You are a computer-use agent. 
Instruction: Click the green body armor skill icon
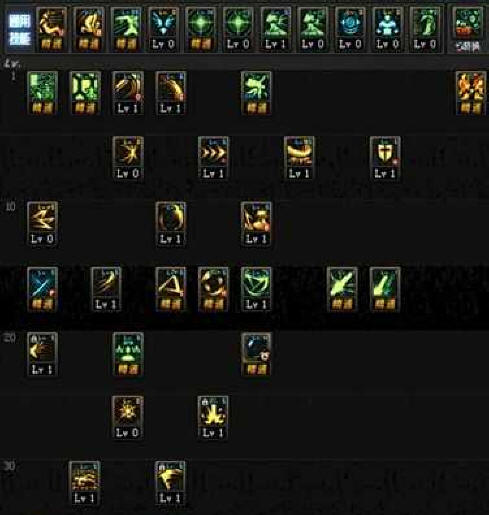pos(85,93)
